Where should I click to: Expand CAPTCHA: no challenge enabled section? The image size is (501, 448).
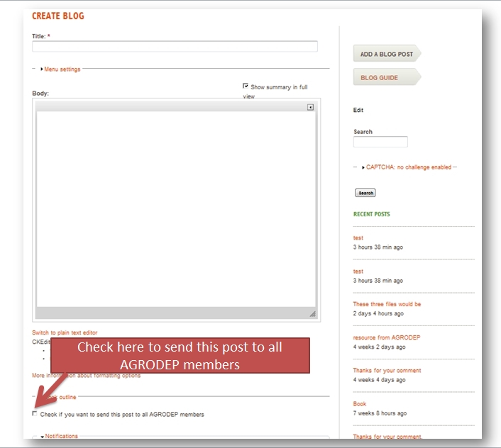pyautogui.click(x=408, y=167)
